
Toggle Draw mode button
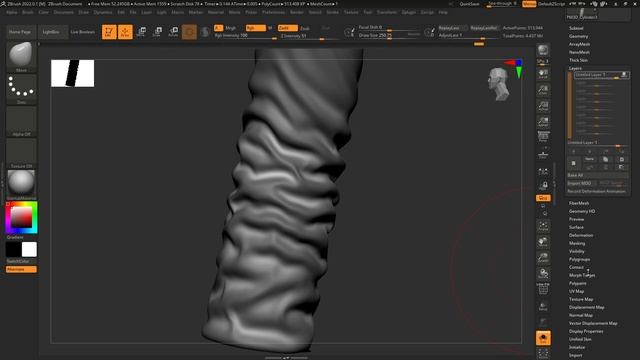pos(125,32)
